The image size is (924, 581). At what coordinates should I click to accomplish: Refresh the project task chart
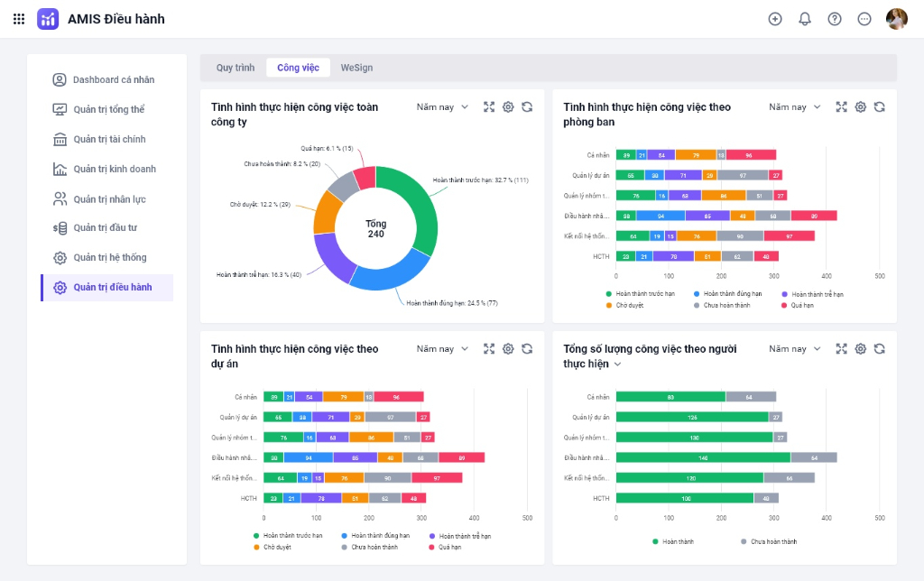click(527, 349)
